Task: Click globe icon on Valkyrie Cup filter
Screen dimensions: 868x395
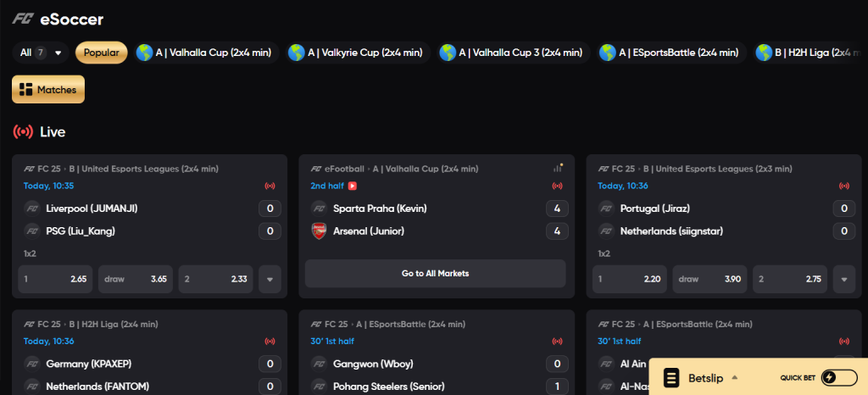Action: pyautogui.click(x=296, y=53)
